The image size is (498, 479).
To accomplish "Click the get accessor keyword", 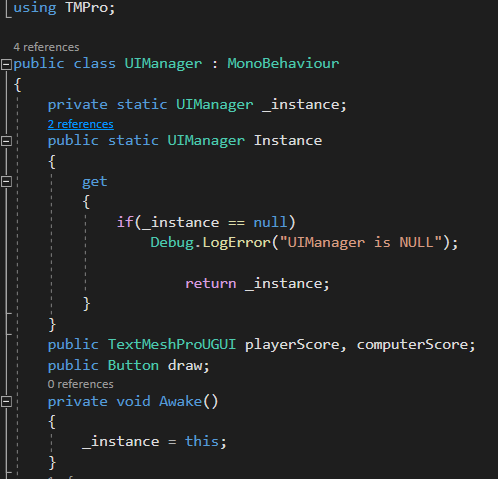I will point(95,182).
